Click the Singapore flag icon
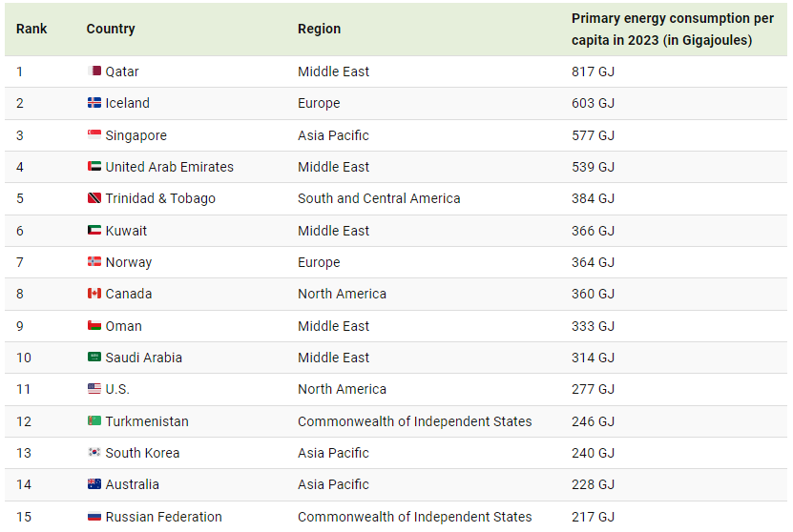This screenshot has height=532, width=793. (x=94, y=135)
